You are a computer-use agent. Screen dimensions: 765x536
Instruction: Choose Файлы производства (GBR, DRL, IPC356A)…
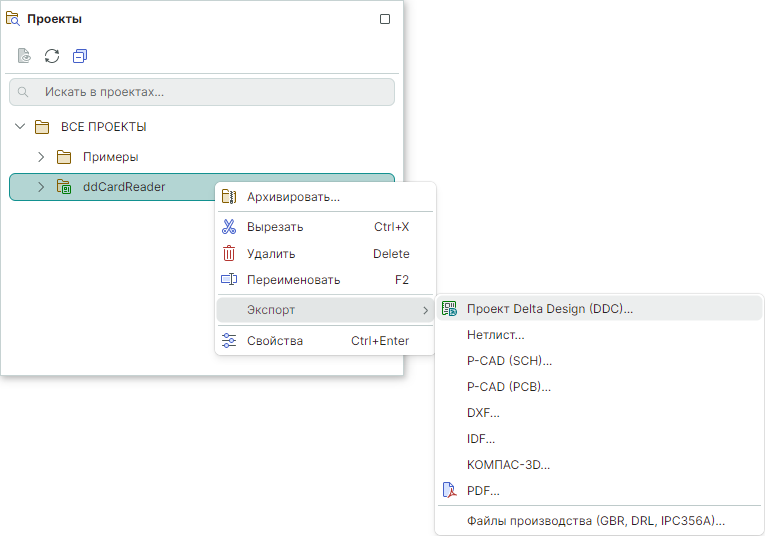click(x=595, y=521)
